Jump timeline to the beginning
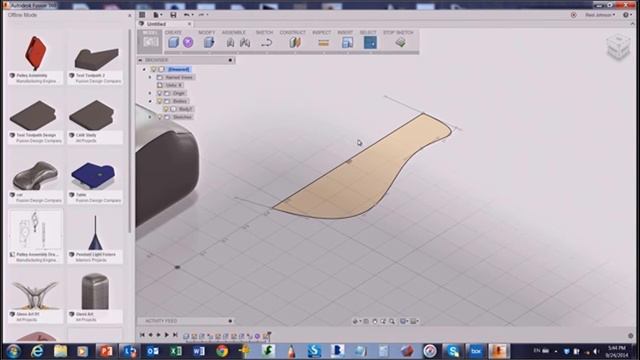 (x=142, y=335)
